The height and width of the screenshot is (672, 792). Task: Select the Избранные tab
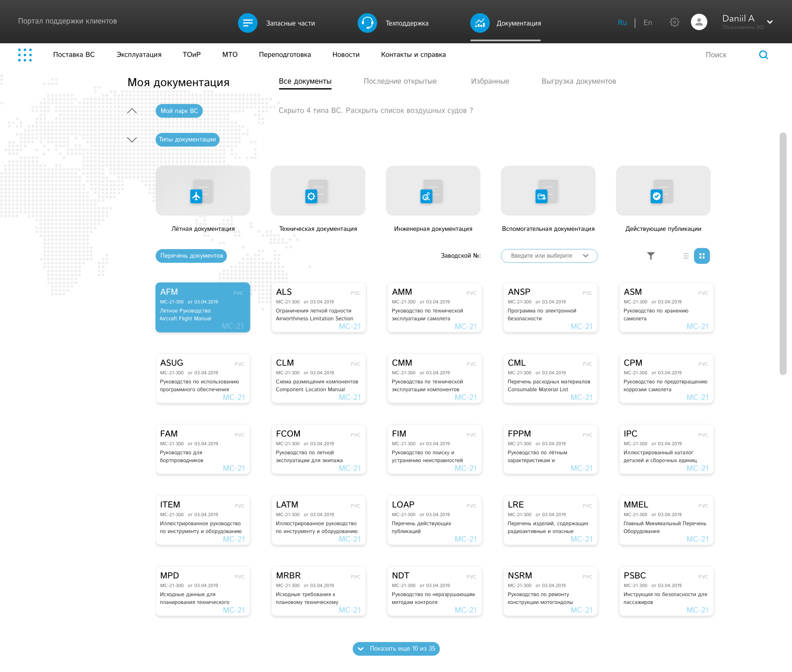(490, 81)
